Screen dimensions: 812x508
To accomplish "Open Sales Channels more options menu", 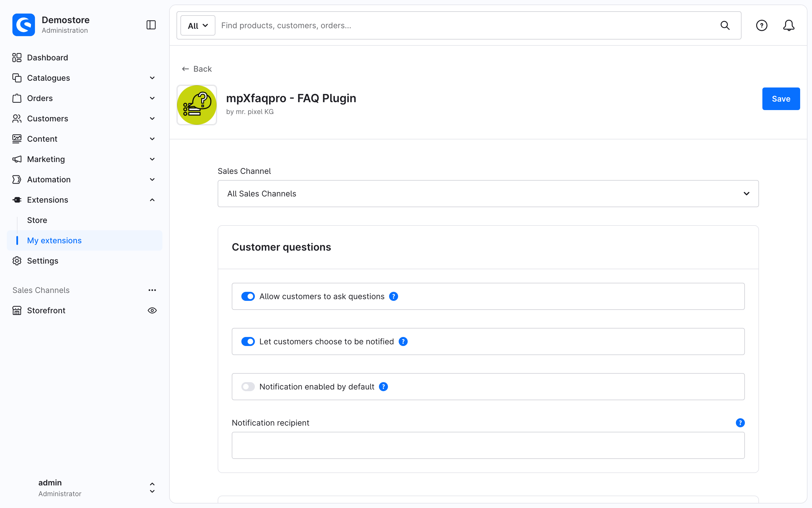I will click(x=152, y=290).
